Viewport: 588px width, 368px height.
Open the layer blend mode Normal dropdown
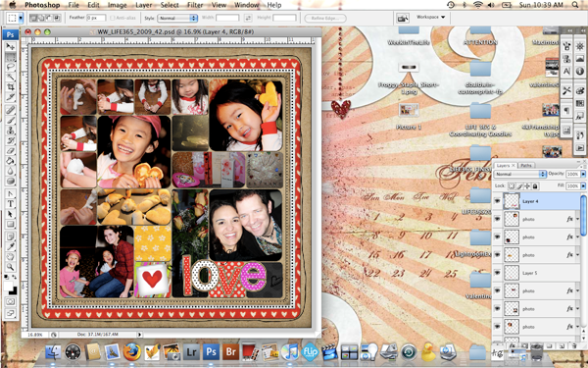(520, 174)
